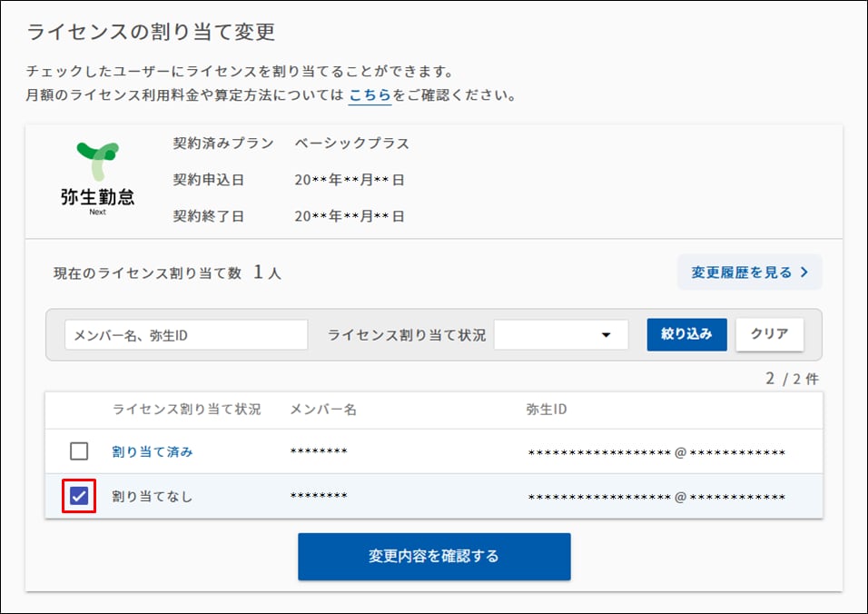
Task: Click the 弥生ID column header
Action: point(547,410)
